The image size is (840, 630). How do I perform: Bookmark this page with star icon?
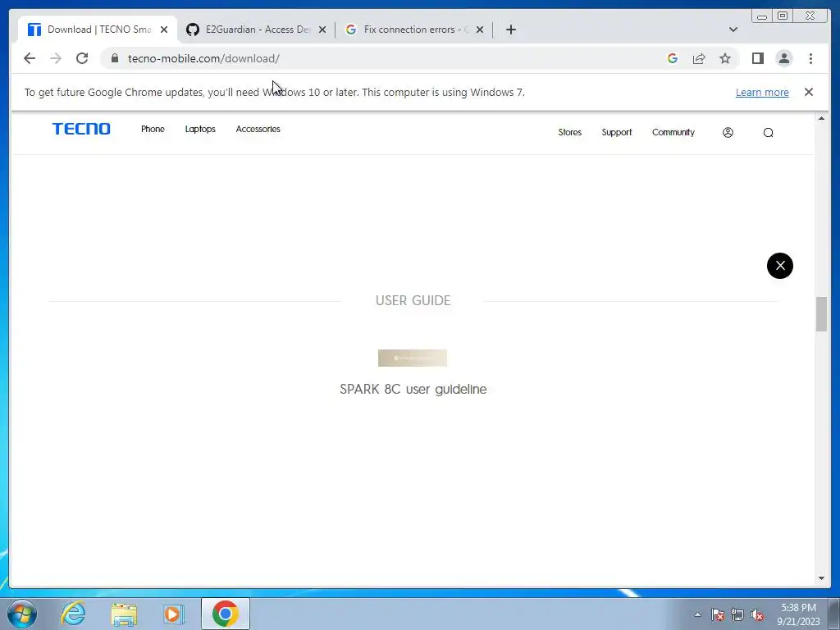pos(725,58)
